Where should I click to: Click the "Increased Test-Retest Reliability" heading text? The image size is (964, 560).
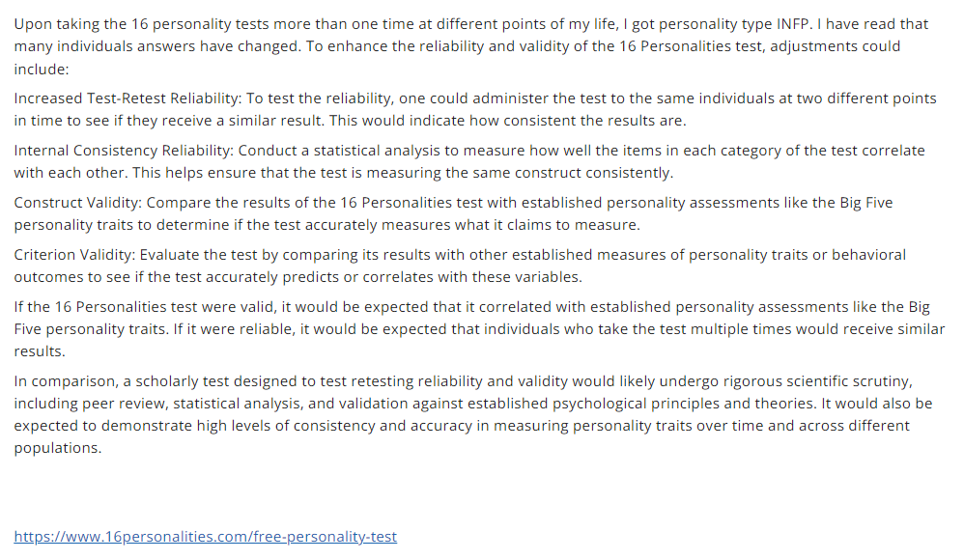[128, 98]
